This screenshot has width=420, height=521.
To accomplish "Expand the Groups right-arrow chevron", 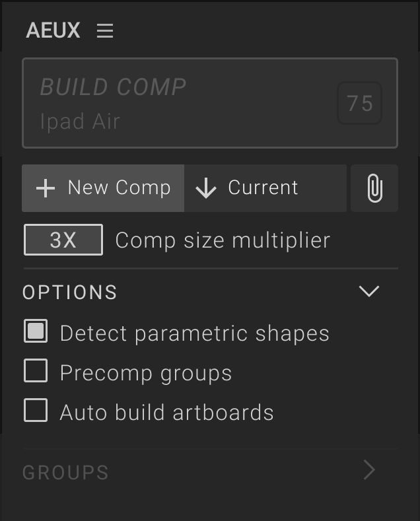I will (x=369, y=470).
